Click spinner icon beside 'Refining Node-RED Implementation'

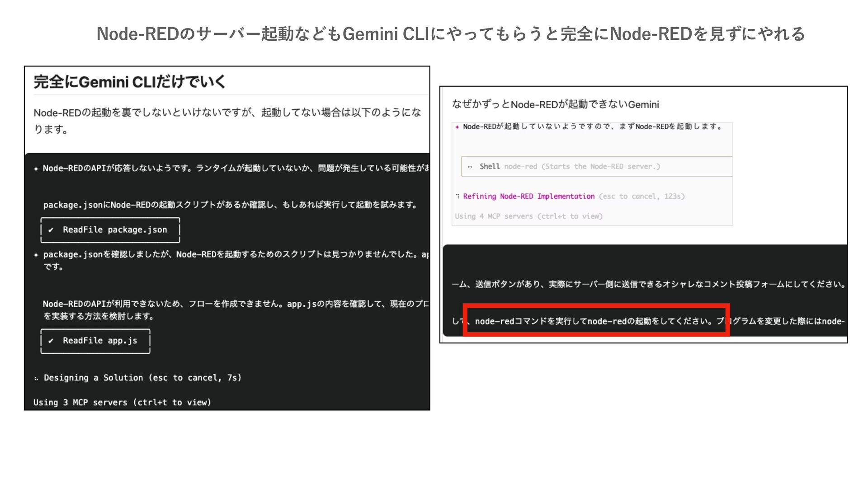click(458, 196)
